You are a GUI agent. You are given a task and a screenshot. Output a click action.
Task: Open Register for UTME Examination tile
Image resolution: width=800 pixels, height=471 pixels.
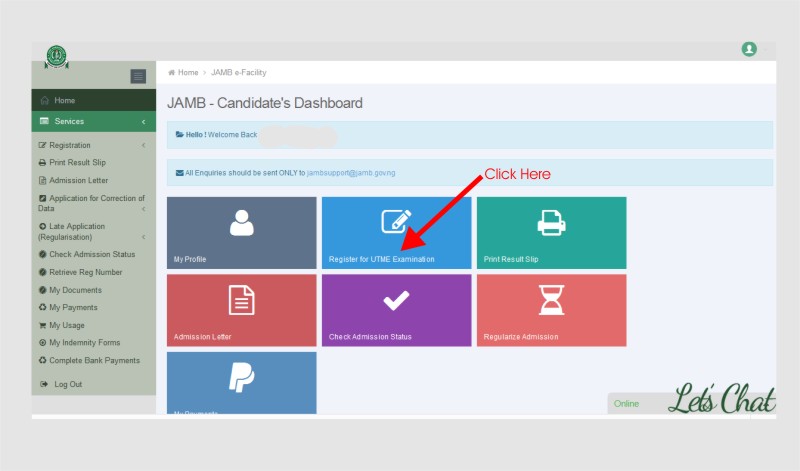coord(396,232)
